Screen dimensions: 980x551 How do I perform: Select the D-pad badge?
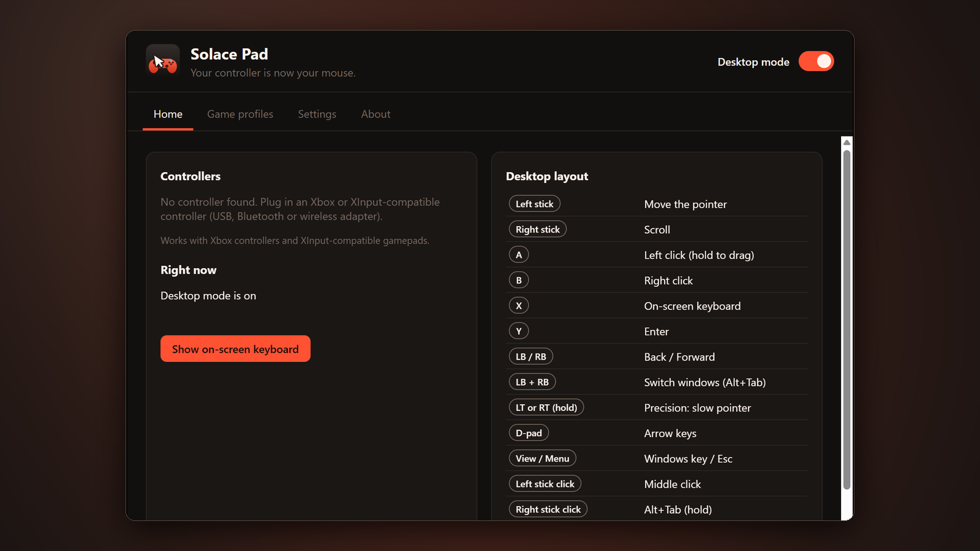(x=529, y=433)
